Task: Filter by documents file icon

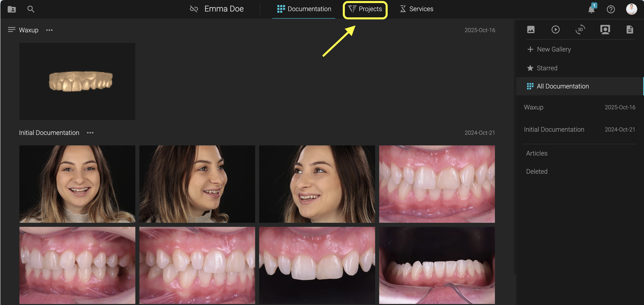Action: [x=629, y=30]
